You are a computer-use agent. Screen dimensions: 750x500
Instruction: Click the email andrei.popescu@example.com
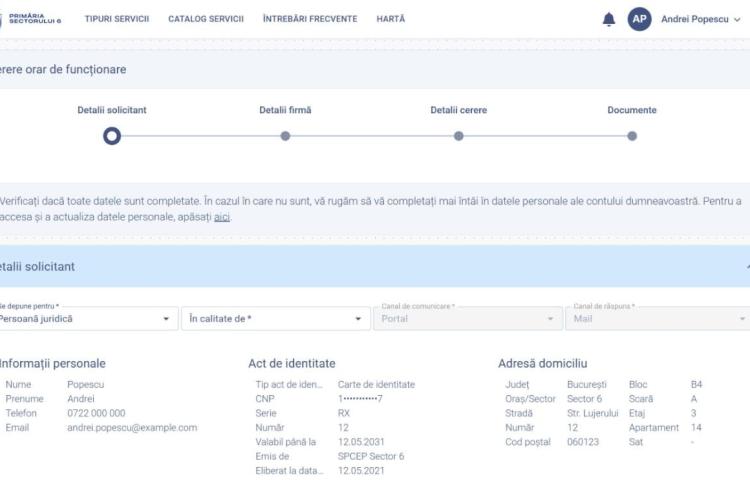(132, 428)
